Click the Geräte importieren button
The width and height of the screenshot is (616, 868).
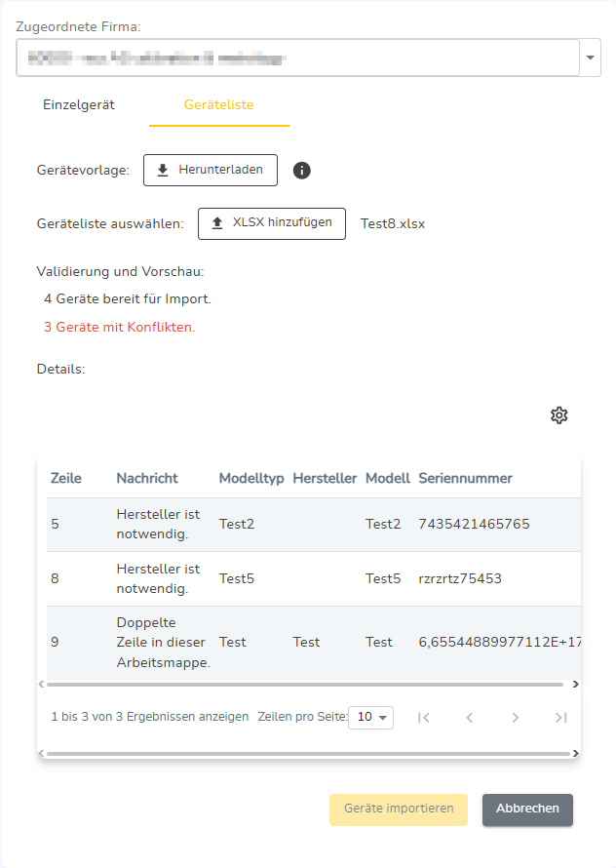(399, 809)
